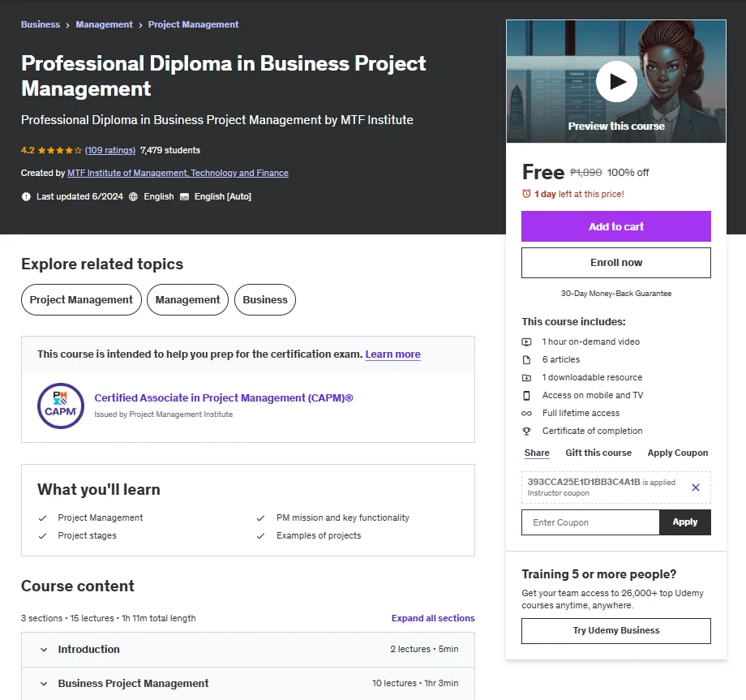Viewport: 746px width, 700px height.
Task: Click the '30-Day Money-Back Guarantee' text
Action: coord(616,294)
